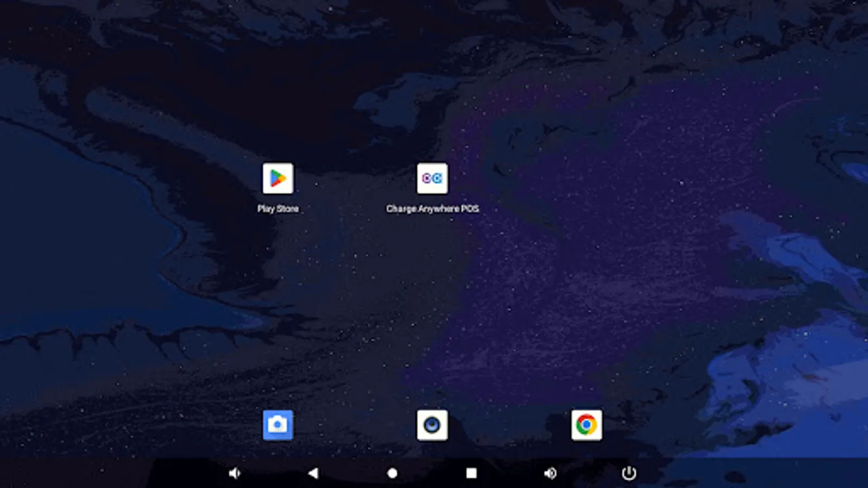Image resolution: width=868 pixels, height=488 pixels.
Task: Tap the Home circle button
Action: click(x=392, y=473)
